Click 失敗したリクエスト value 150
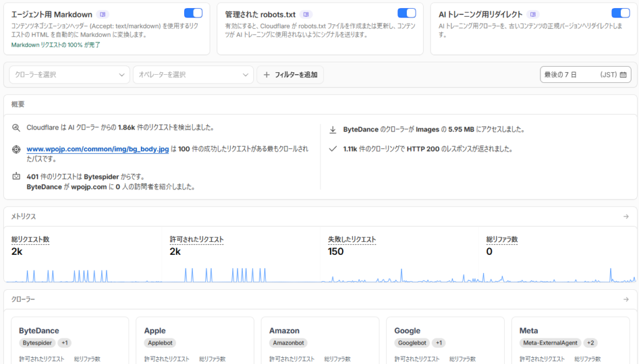Image resolution: width=639 pixels, height=364 pixels. 335,252
